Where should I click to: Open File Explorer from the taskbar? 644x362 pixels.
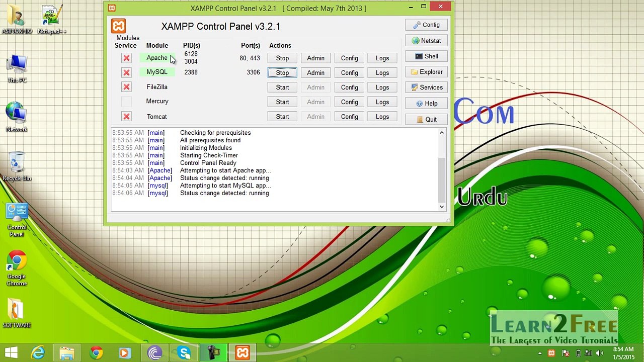pyautogui.click(x=67, y=353)
